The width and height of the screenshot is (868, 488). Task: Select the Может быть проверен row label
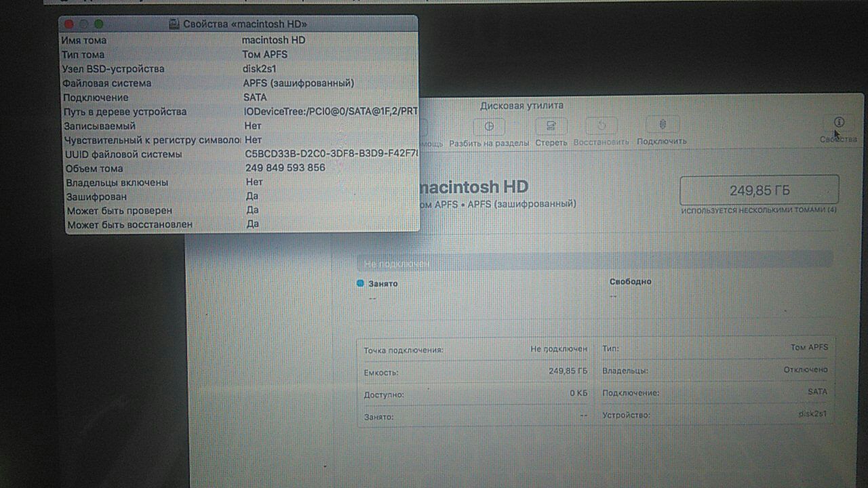pyautogui.click(x=119, y=210)
